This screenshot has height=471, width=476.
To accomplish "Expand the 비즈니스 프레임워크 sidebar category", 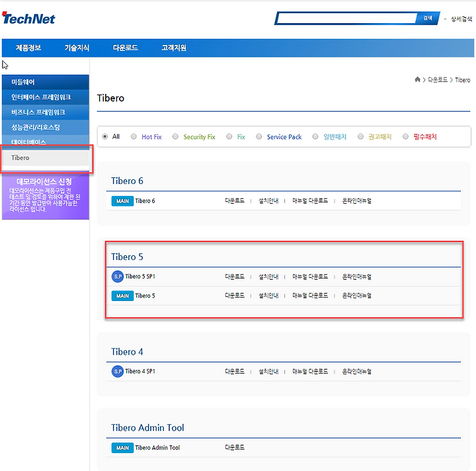I will [46, 112].
